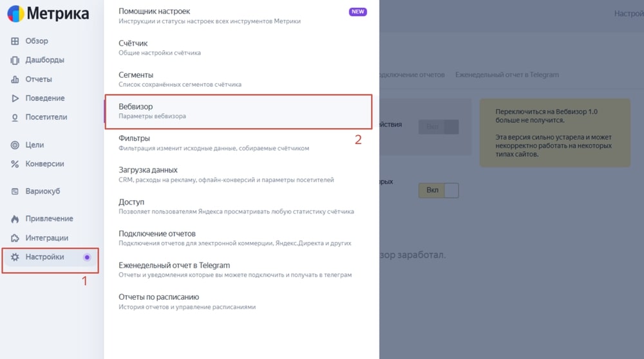Click 'История отчетов и управление расписаниями' text
The width and height of the screenshot is (644, 359).
(187, 307)
